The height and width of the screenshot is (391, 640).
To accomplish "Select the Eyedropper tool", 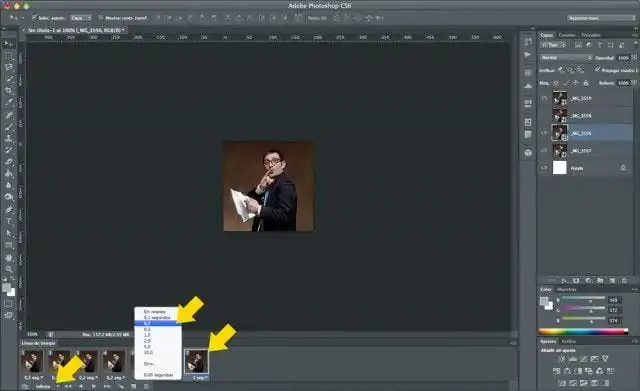I will click(x=9, y=102).
